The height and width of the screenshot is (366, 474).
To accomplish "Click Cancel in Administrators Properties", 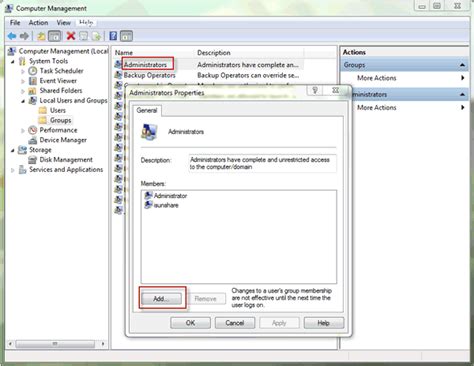I will coord(235,323).
